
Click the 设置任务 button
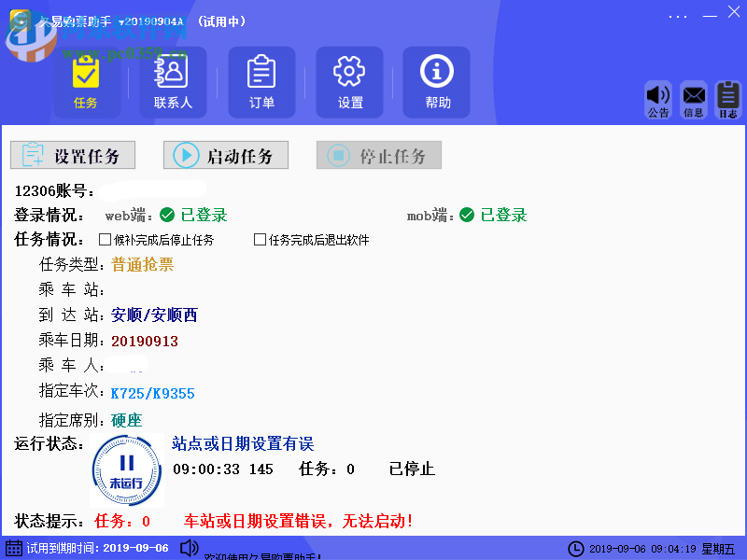pyautogui.click(x=73, y=155)
